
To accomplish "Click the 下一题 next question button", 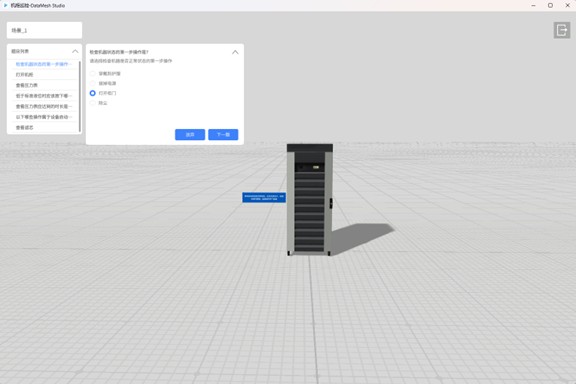I will (223, 134).
